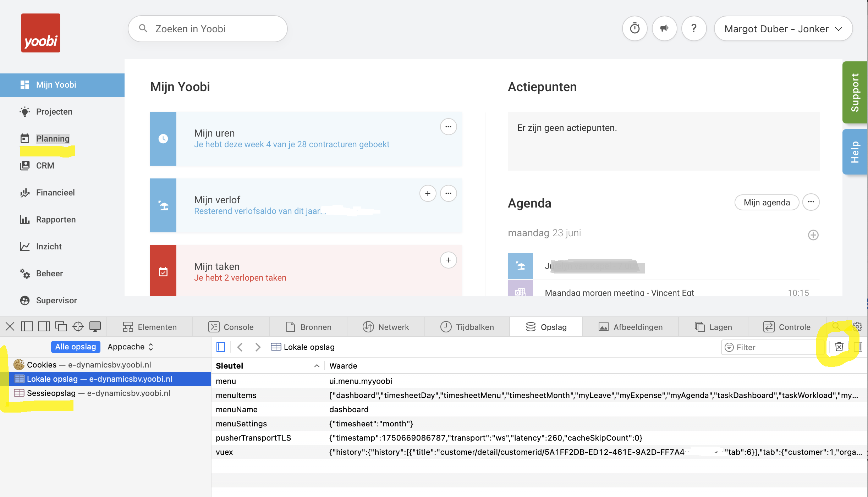The height and width of the screenshot is (497, 868).
Task: Open the Resterend verlofsaldo link
Action: coord(258,211)
